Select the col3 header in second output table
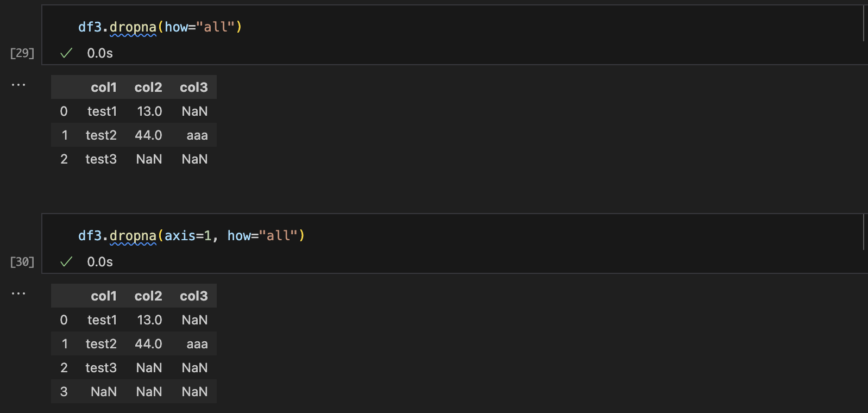Screen dimensions: 868x413 (194, 296)
